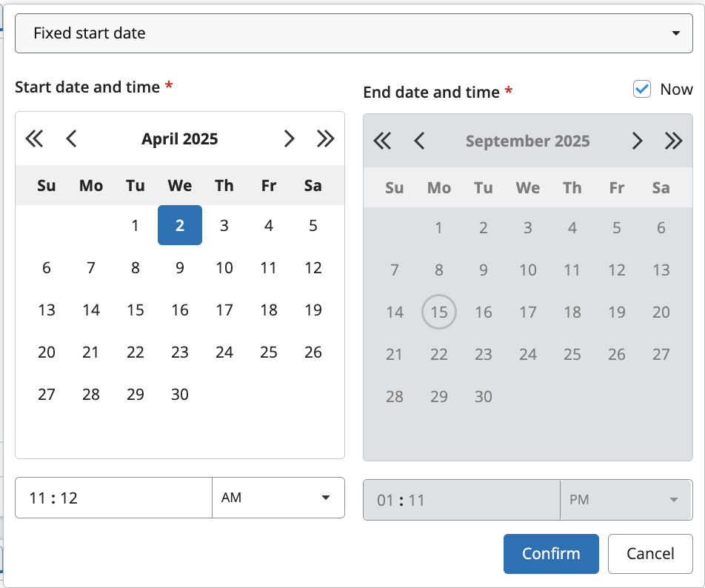Jump to next year in start calendar
The image size is (705, 588).
[x=325, y=138]
